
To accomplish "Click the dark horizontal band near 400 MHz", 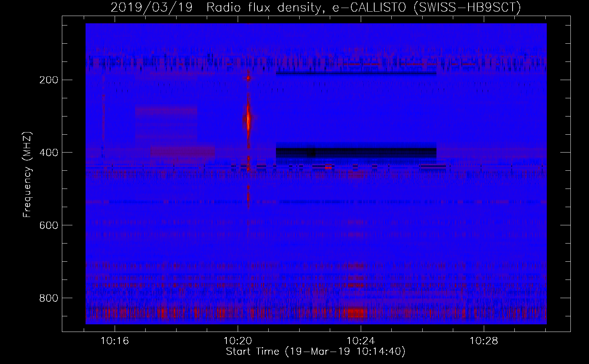I will tap(356, 153).
